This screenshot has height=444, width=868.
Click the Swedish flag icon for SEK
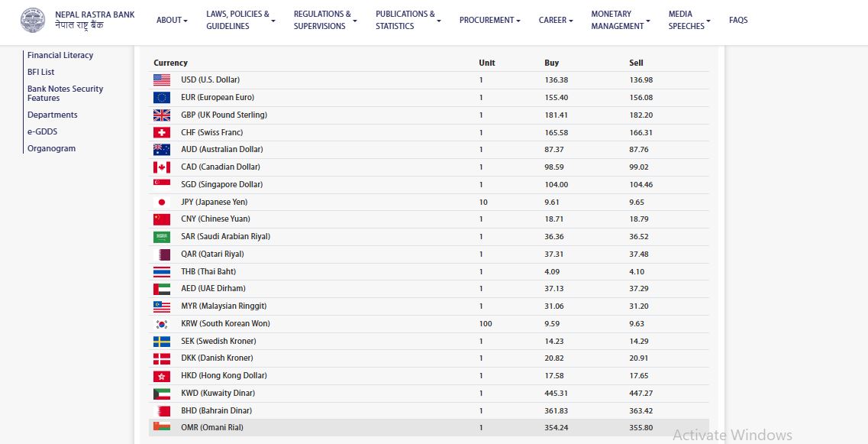pyautogui.click(x=162, y=342)
